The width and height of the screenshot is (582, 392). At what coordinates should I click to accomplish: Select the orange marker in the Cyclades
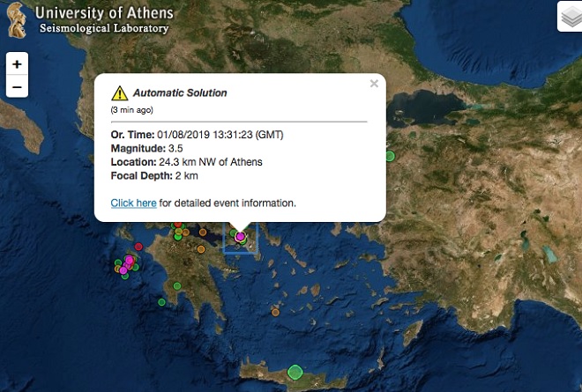pos(276,311)
